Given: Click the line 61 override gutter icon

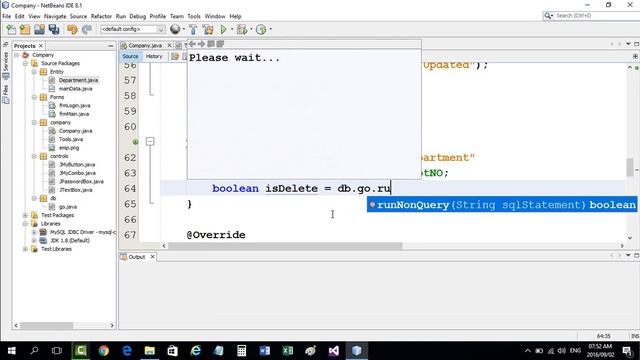Looking at the screenshot, I should tap(136, 142).
